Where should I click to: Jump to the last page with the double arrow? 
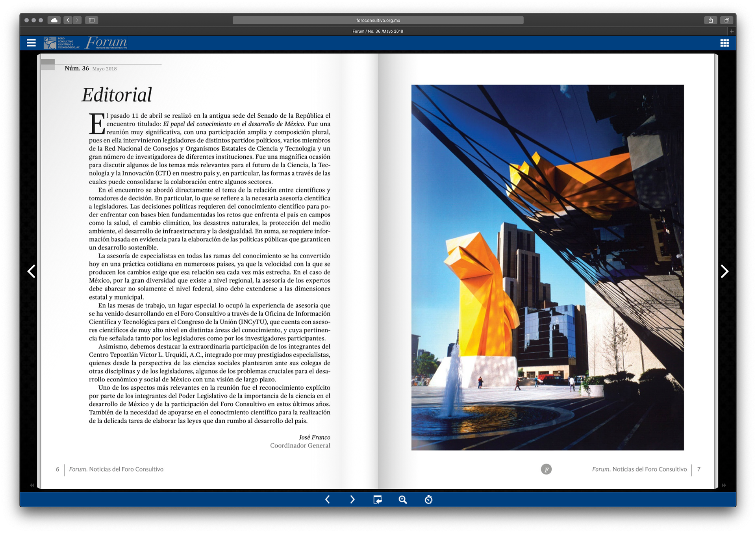(x=724, y=485)
